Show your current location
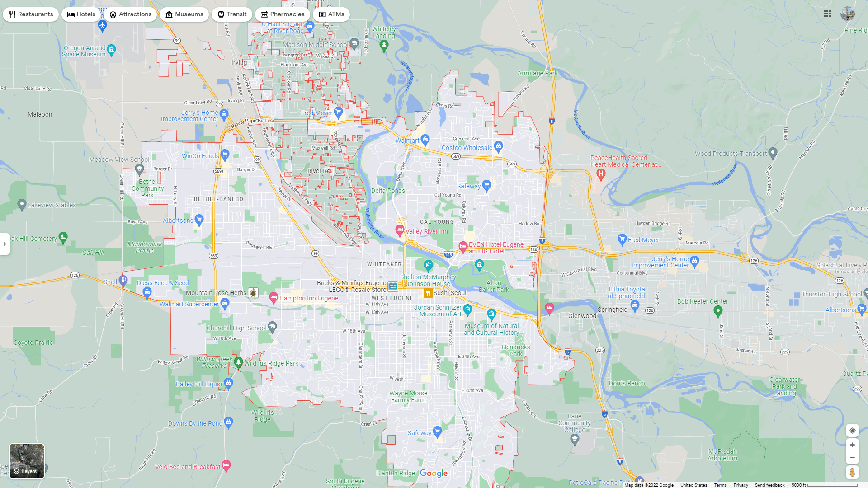Screen dimensions: 868x488 [852, 431]
